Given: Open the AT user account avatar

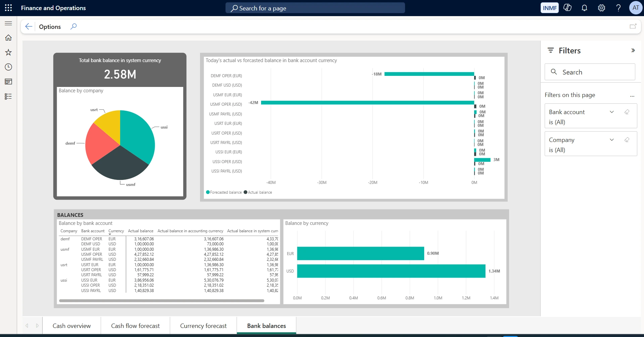Looking at the screenshot, I should click(x=636, y=8).
